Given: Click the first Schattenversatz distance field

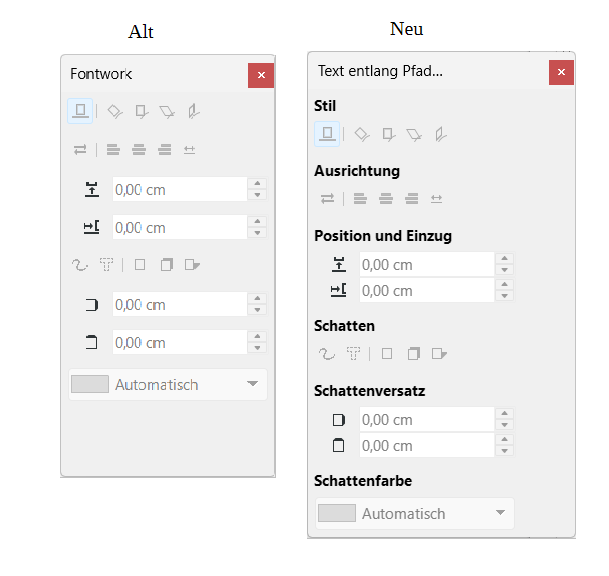Looking at the screenshot, I should click(x=425, y=420).
